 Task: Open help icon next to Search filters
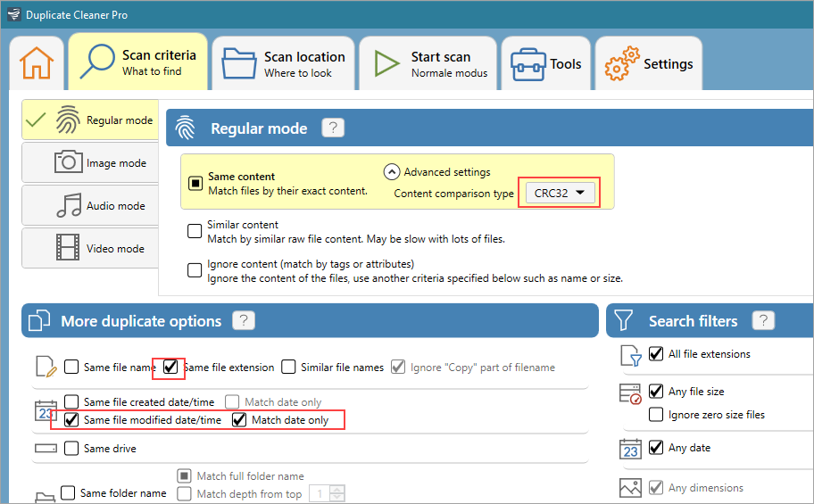pos(763,321)
